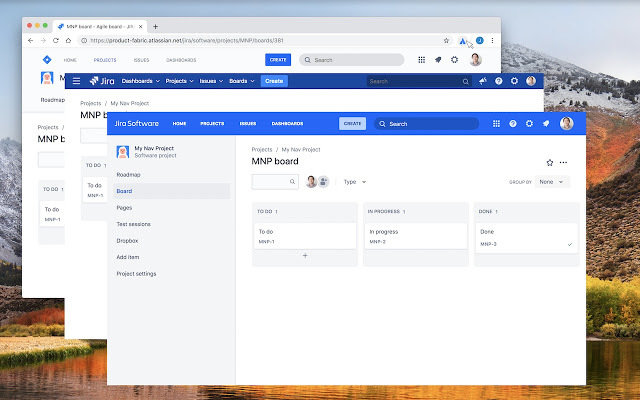Open settings gear in back browser window

coord(454,60)
